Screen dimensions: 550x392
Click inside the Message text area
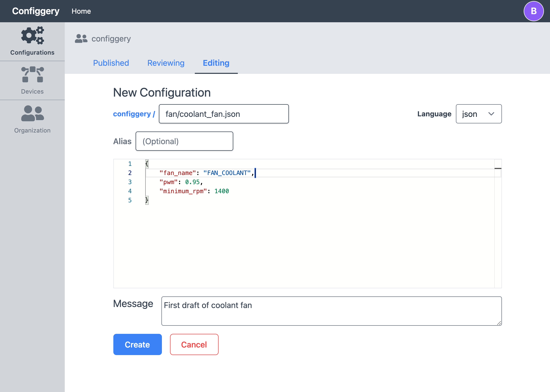[x=331, y=311]
